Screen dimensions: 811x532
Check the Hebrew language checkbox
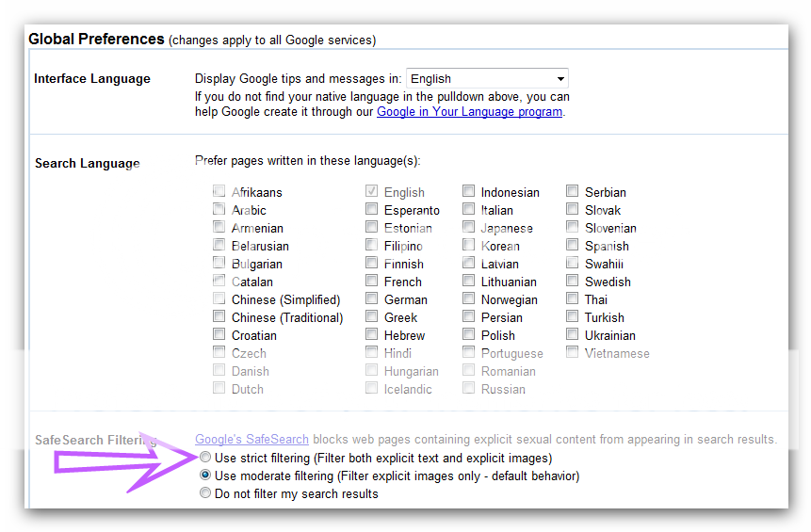click(x=372, y=335)
